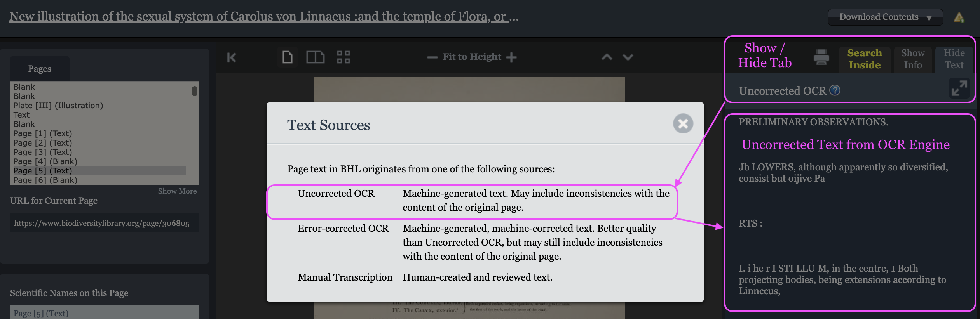Expand the OCR text panel
This screenshot has width=980, height=319.
(x=959, y=88)
